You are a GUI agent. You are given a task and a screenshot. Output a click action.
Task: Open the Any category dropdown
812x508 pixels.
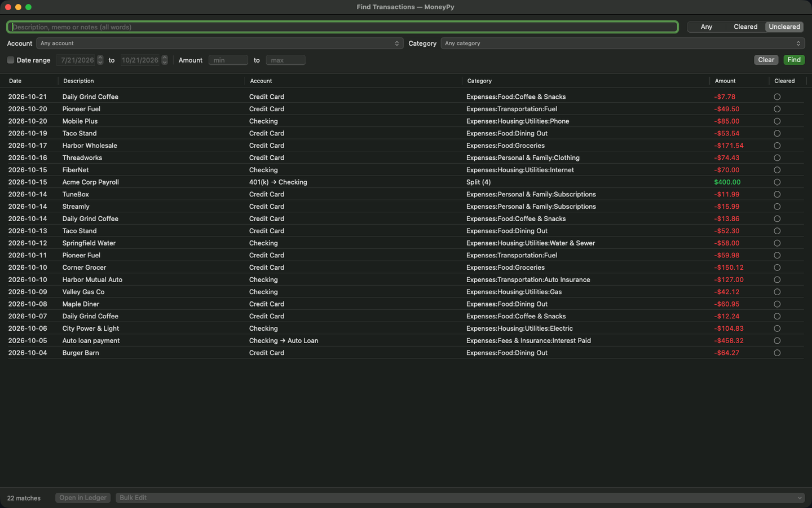(623, 43)
